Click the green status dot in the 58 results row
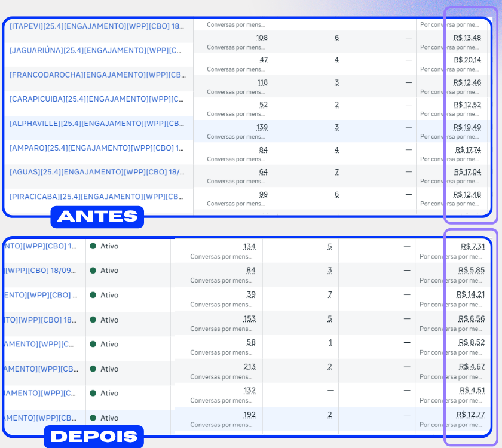This screenshot has width=502, height=448. point(93,344)
